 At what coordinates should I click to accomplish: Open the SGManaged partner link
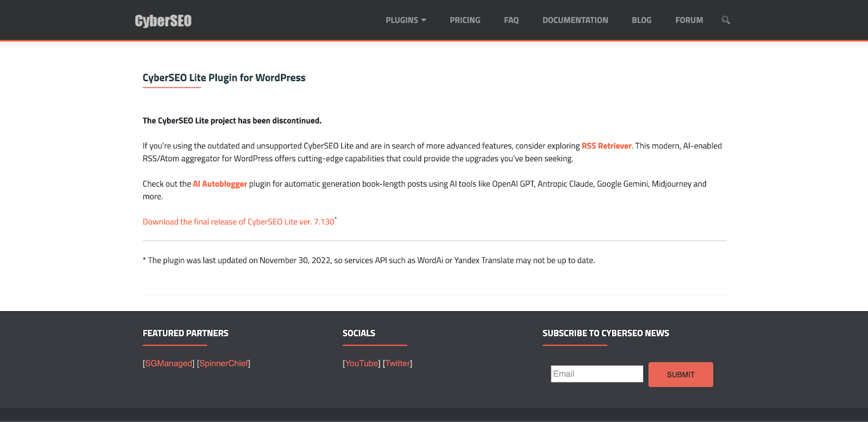point(169,363)
